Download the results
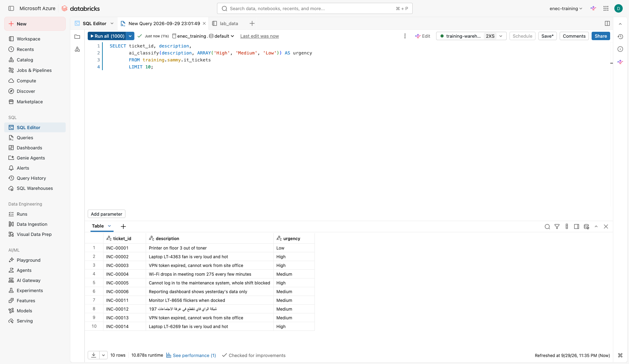The image size is (629, 364). point(94,355)
